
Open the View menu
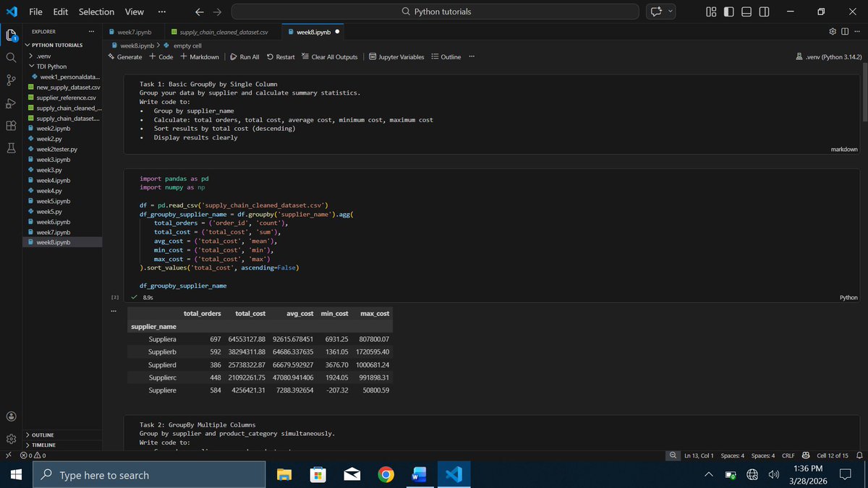[x=134, y=12]
